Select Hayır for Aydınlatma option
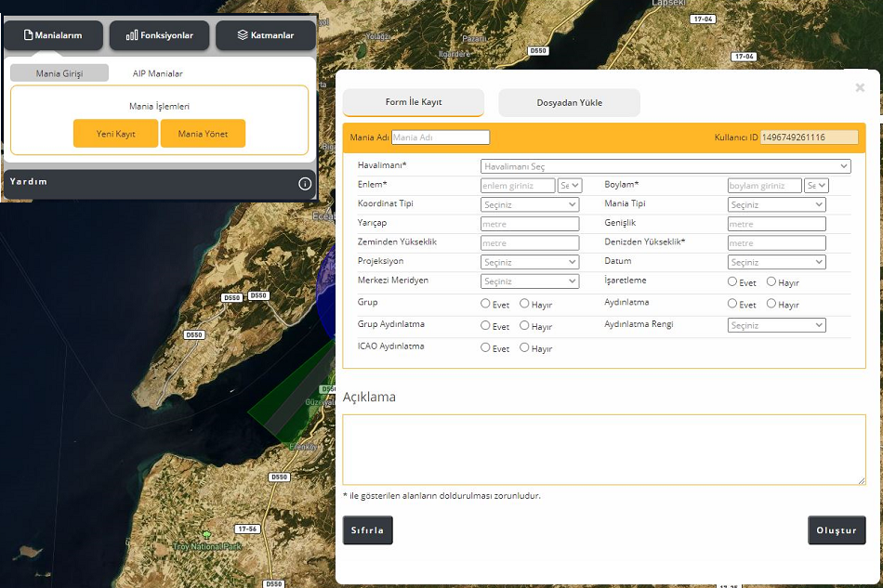This screenshot has height=588, width=883. 771,304
